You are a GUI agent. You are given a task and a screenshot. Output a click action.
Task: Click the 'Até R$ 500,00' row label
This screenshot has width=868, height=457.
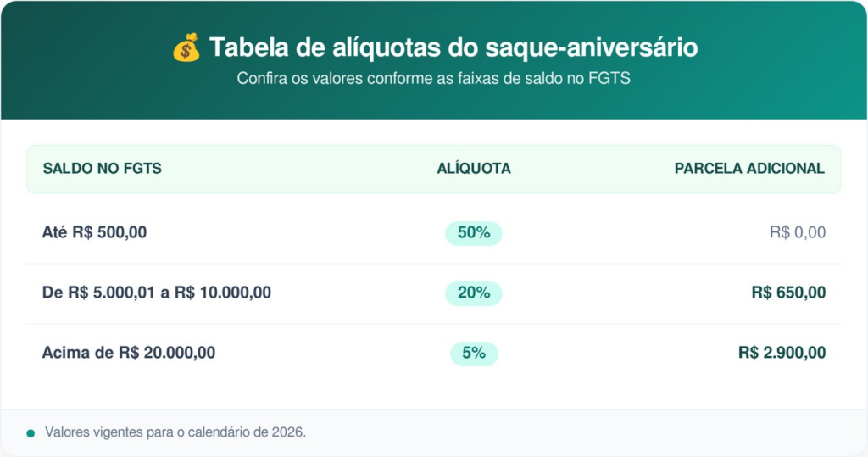pyautogui.click(x=94, y=232)
